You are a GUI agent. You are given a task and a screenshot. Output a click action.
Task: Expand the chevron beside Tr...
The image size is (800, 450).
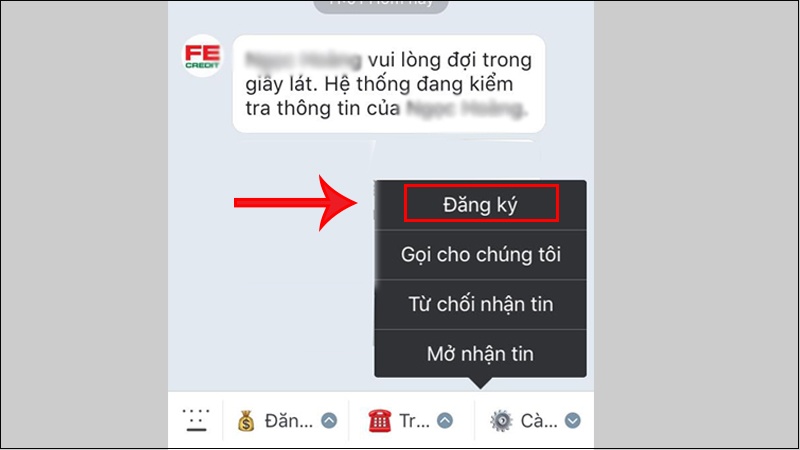445,421
